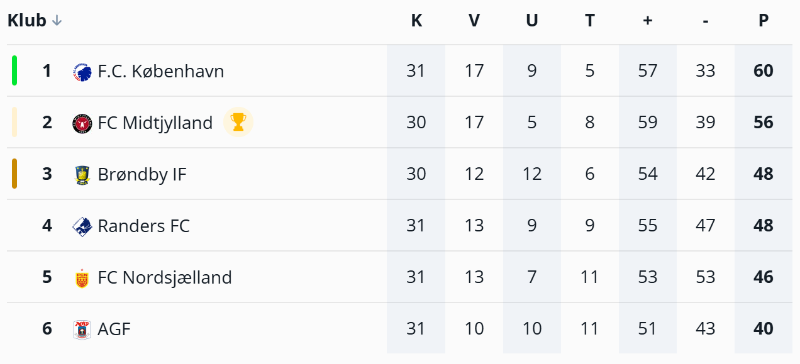This screenshot has width=800, height=364.
Task: Click the gold trophy icon beside FC Midtjylland
Action: coord(238,122)
